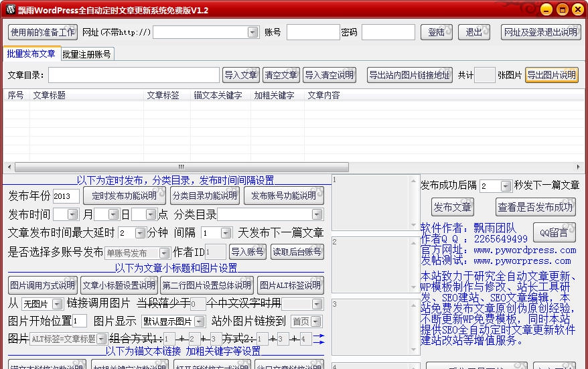Open the 分类目录功能说明 button

coord(205,196)
